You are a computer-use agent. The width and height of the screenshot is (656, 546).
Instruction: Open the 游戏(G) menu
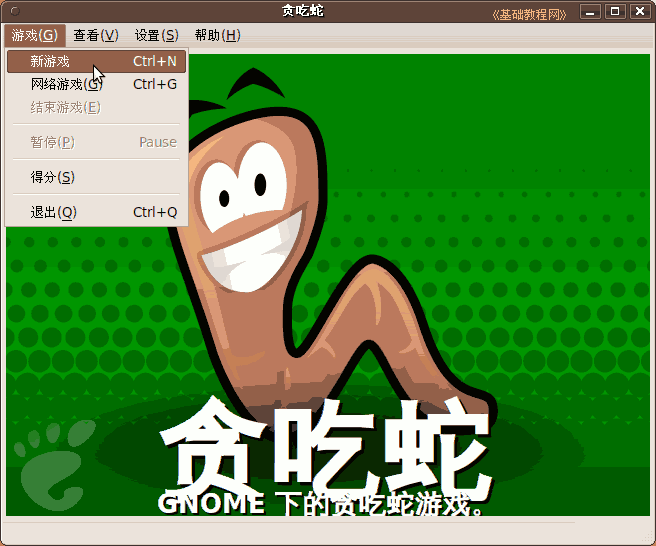[35, 35]
